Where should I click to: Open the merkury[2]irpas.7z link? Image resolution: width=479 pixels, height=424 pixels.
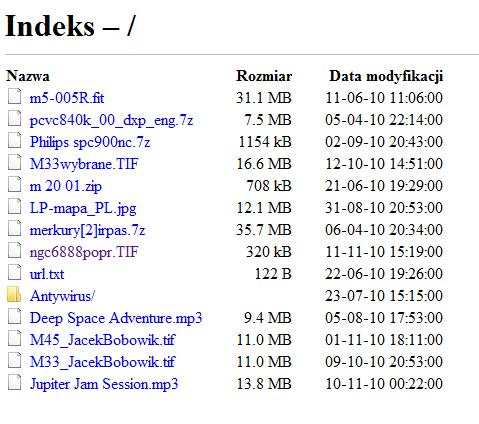(x=87, y=230)
